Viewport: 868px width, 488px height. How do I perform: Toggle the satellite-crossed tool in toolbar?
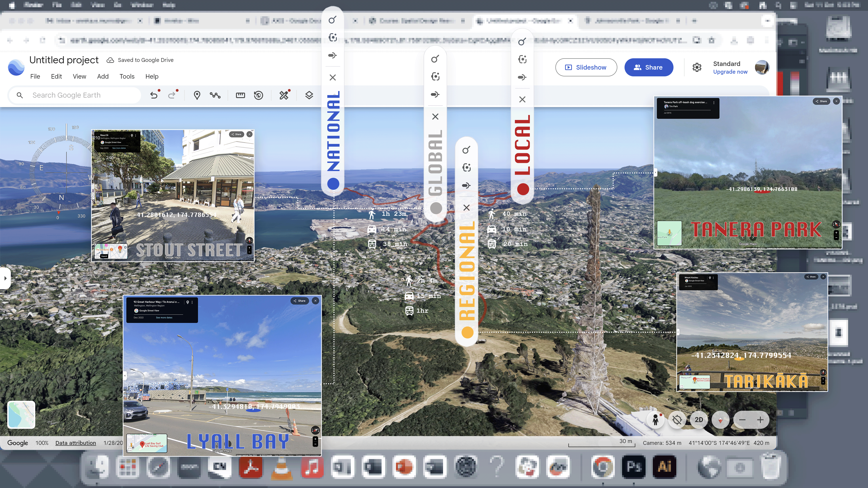[x=284, y=95]
